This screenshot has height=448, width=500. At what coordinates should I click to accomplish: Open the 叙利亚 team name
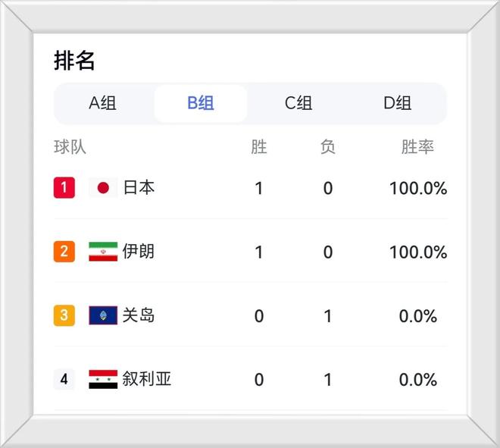pyautogui.click(x=147, y=379)
